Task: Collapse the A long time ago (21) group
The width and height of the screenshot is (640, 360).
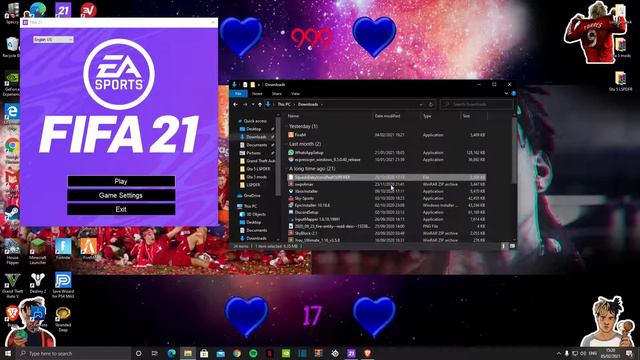Action: [312, 169]
